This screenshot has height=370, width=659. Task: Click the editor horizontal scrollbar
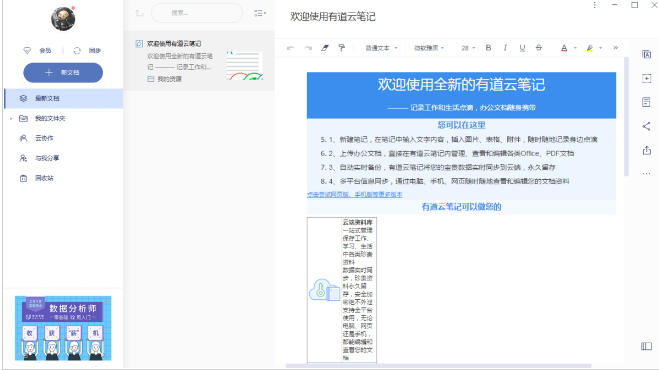coord(438,366)
